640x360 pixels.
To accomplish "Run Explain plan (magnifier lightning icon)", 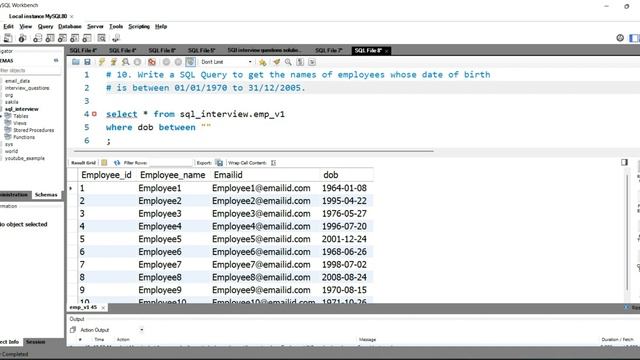I will [125, 62].
